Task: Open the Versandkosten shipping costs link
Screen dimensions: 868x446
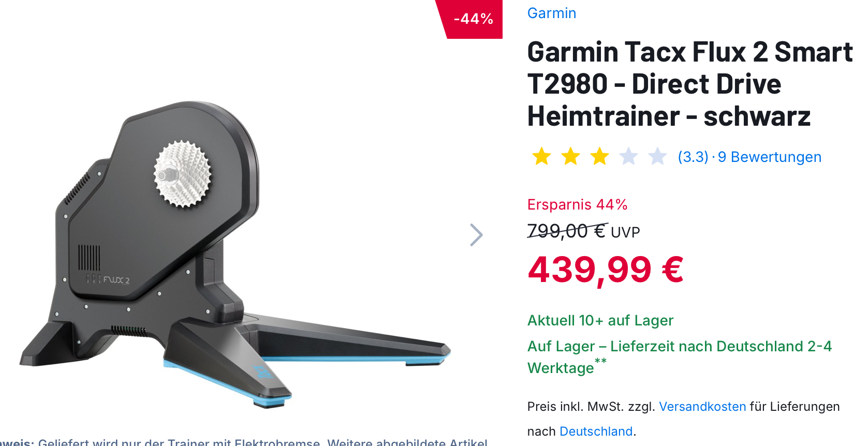Action: 702,407
